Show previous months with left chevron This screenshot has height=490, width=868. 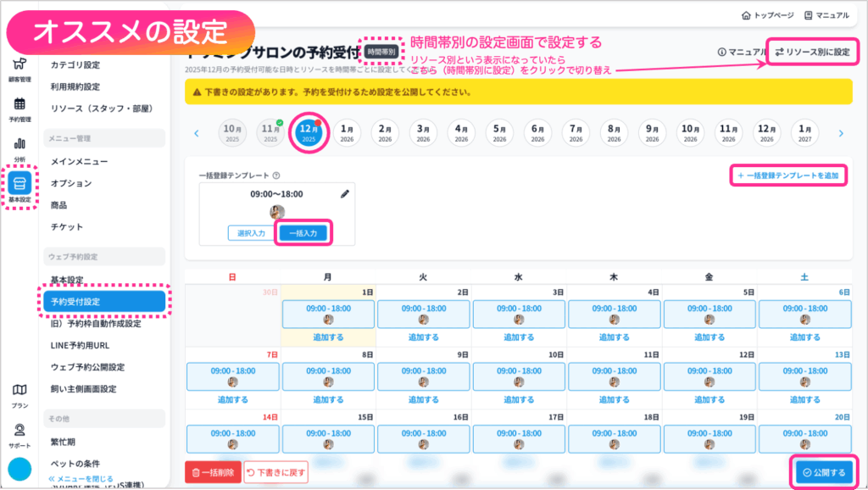[197, 133]
